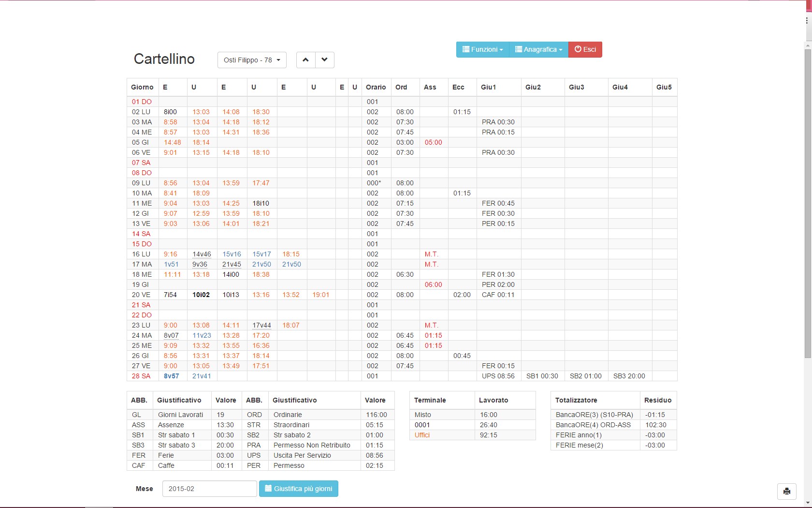Viewport: 812px width, 508px height.
Task: Click FER 01:30 on row 18 ME
Action: [498, 274]
